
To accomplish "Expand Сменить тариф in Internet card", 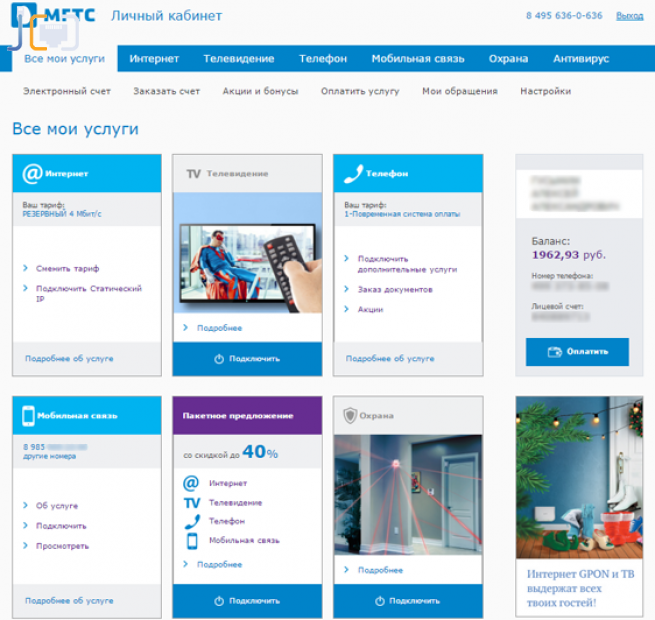I will tap(67, 268).
